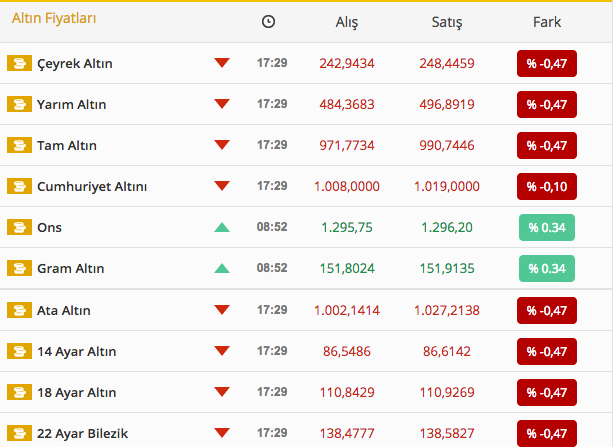
Task: Click the Satış column header
Action: [x=447, y=22]
